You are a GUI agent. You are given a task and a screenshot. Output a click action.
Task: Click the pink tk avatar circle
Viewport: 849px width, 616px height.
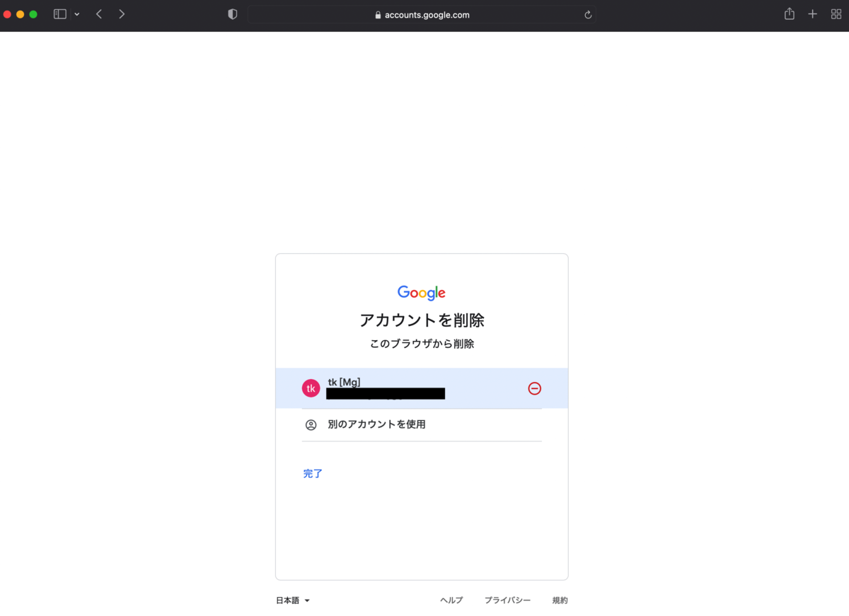(x=311, y=388)
